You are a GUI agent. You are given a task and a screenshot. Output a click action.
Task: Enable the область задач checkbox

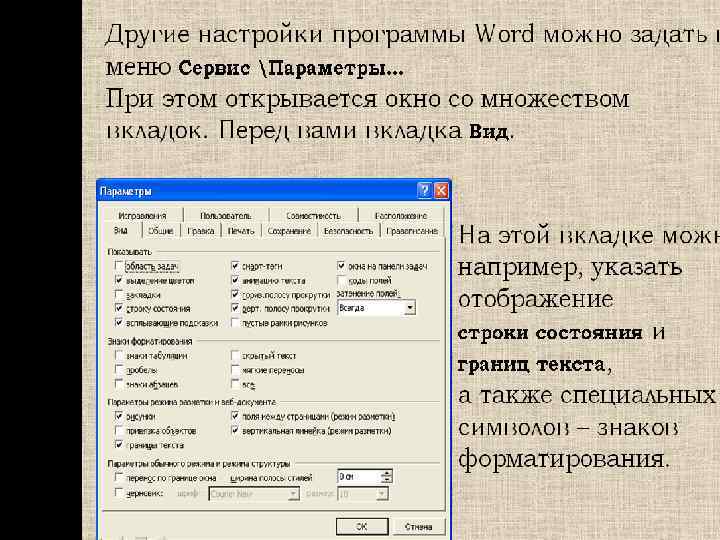(119, 266)
